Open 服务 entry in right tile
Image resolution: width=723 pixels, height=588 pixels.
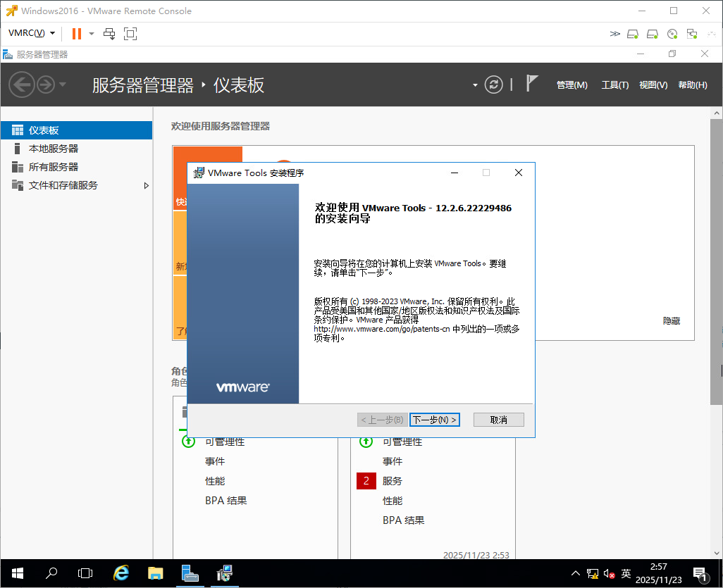point(393,481)
